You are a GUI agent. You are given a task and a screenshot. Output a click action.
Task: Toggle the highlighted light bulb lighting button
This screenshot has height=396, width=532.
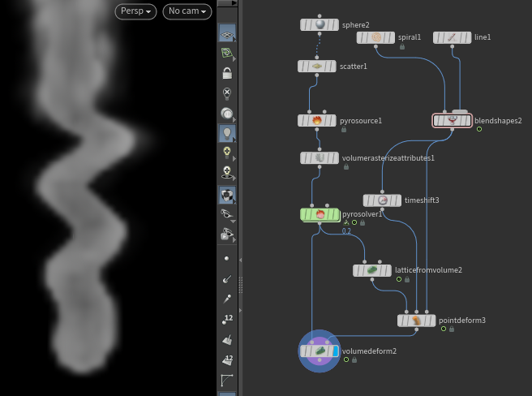click(227, 133)
